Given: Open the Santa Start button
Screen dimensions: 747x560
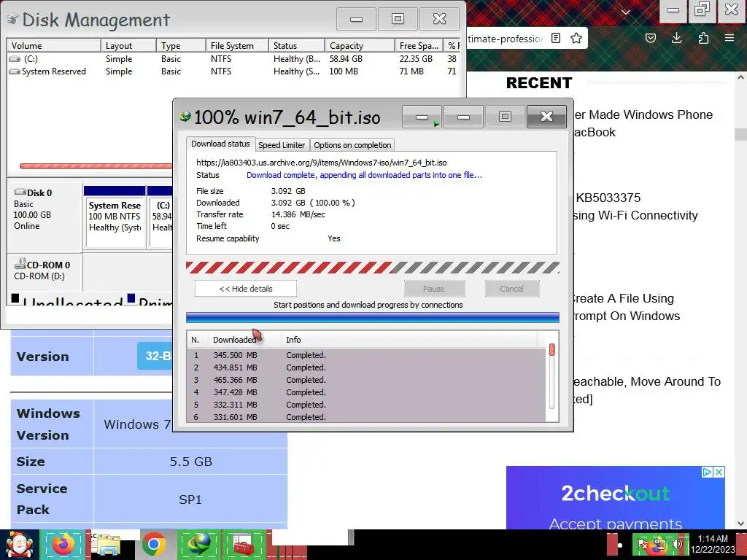Looking at the screenshot, I should point(19,545).
